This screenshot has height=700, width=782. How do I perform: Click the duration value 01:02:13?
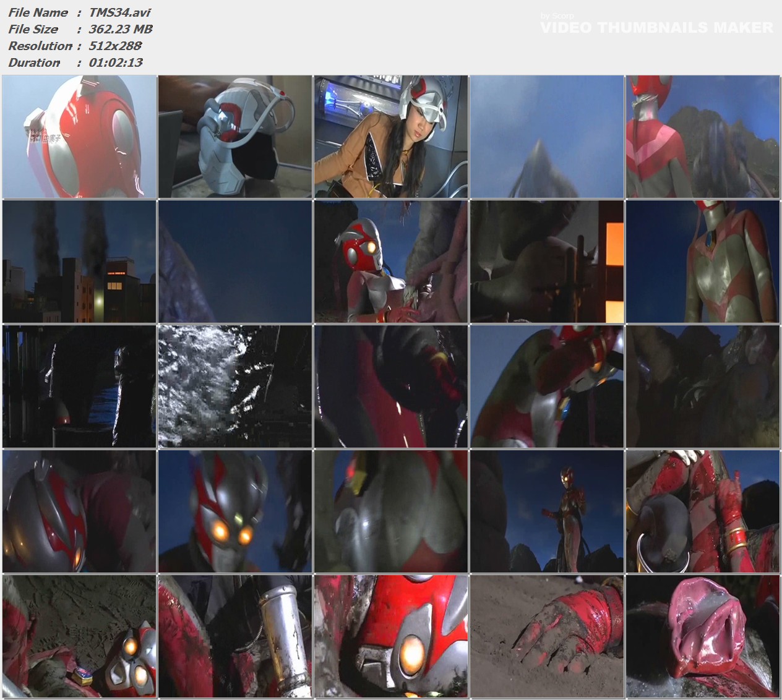(116, 62)
